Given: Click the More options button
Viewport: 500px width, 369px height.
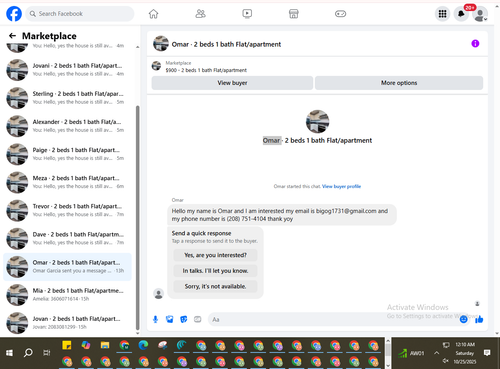Looking at the screenshot, I should click(x=399, y=83).
